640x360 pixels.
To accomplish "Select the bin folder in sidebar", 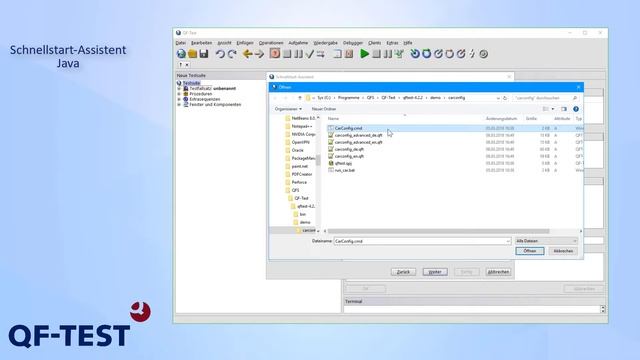I will point(302,214).
